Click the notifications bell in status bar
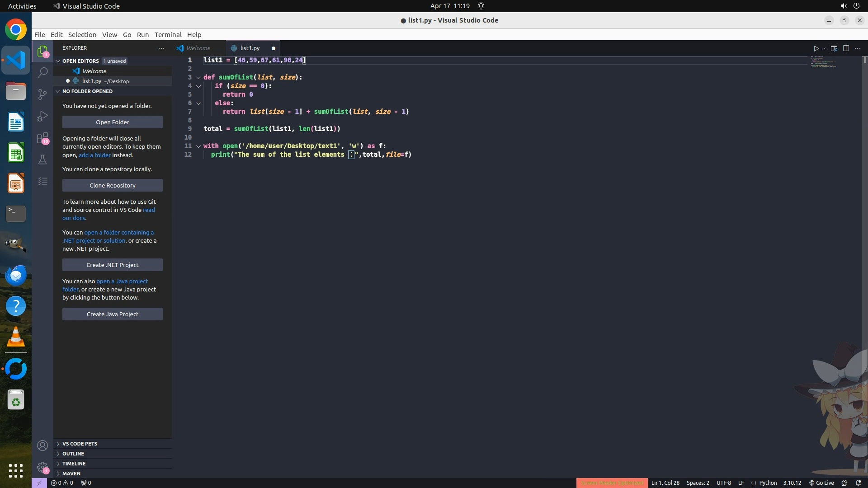Viewport: 868px width, 488px height. [x=859, y=483]
